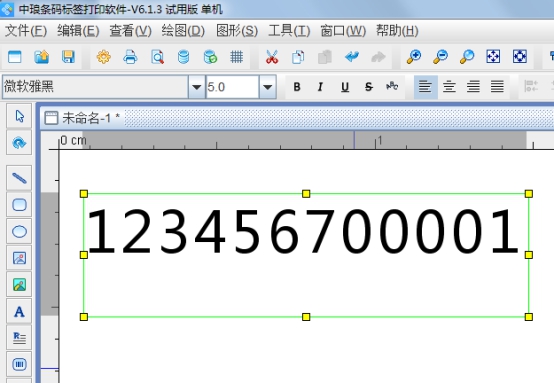The height and width of the screenshot is (383, 554).
Task: Align text left
Action: click(425, 87)
